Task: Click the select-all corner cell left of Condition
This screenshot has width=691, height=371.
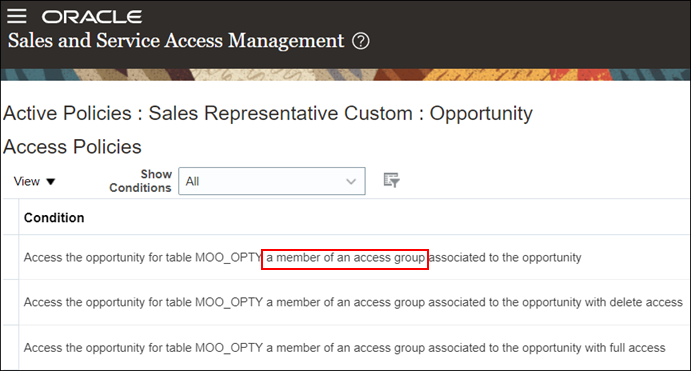Action: [11, 217]
